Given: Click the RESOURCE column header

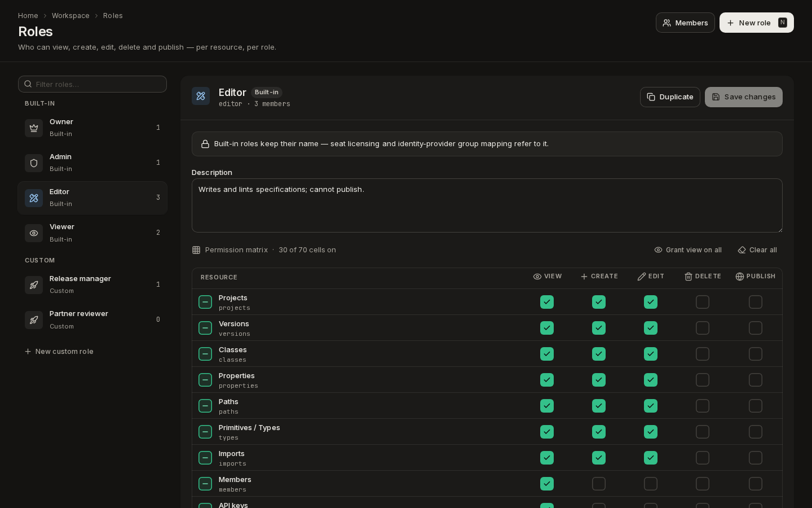Looking at the screenshot, I should click(x=219, y=277).
